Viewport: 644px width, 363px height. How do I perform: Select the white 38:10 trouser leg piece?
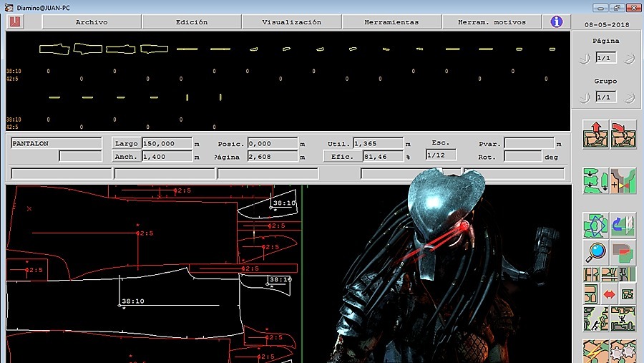[123, 302]
